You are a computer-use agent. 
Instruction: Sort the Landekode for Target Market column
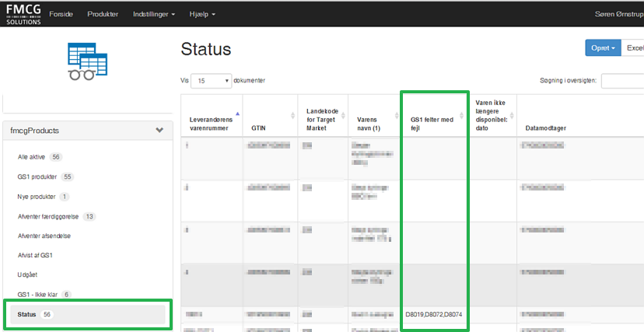(x=341, y=115)
